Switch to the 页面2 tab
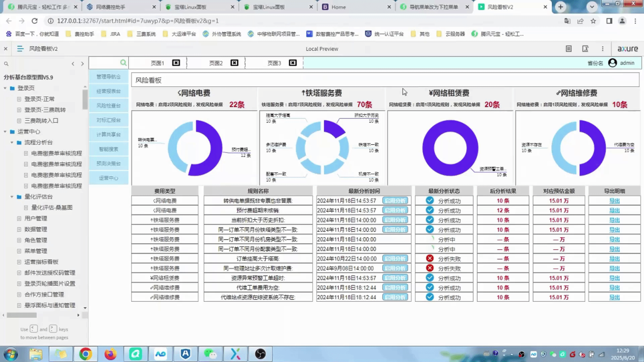This screenshot has width=644, height=362. click(x=215, y=63)
